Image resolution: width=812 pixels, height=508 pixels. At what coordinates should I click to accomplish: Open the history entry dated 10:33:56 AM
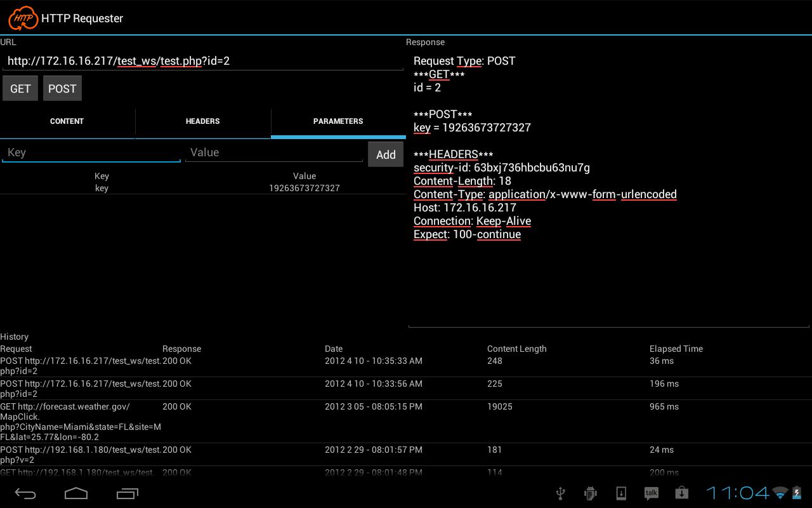click(406, 389)
